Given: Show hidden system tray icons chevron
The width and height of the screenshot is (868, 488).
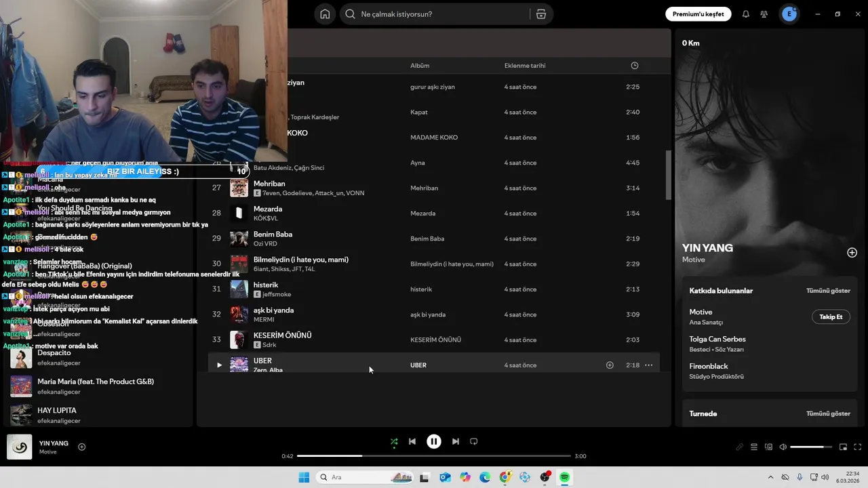Looking at the screenshot, I should click(770, 477).
